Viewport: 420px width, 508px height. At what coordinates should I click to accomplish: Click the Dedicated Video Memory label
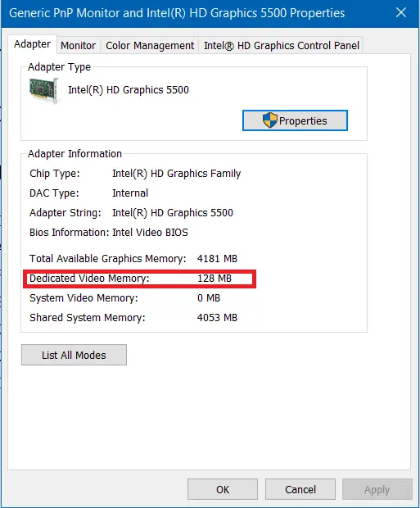[x=89, y=279]
